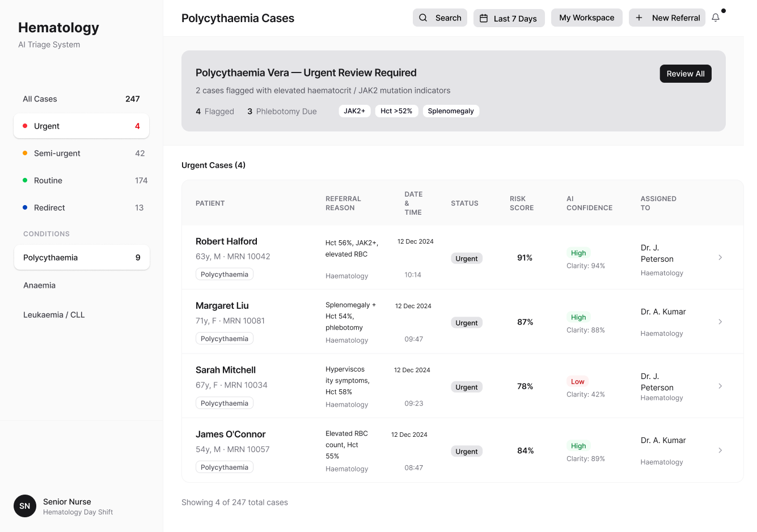This screenshot has height=532, width=757.
Task: Select the Semi-urgent category filter
Action: click(x=82, y=153)
